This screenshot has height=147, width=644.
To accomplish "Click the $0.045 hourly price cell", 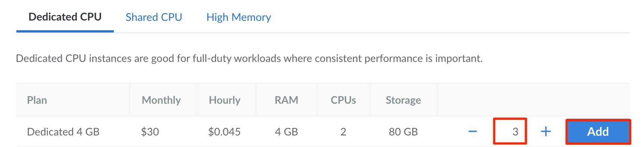I will [x=224, y=132].
